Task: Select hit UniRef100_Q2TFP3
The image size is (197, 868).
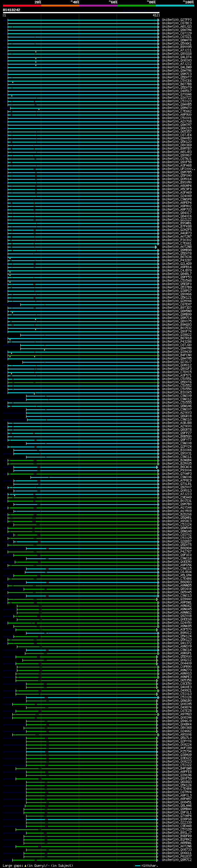Action: (177, 20)
